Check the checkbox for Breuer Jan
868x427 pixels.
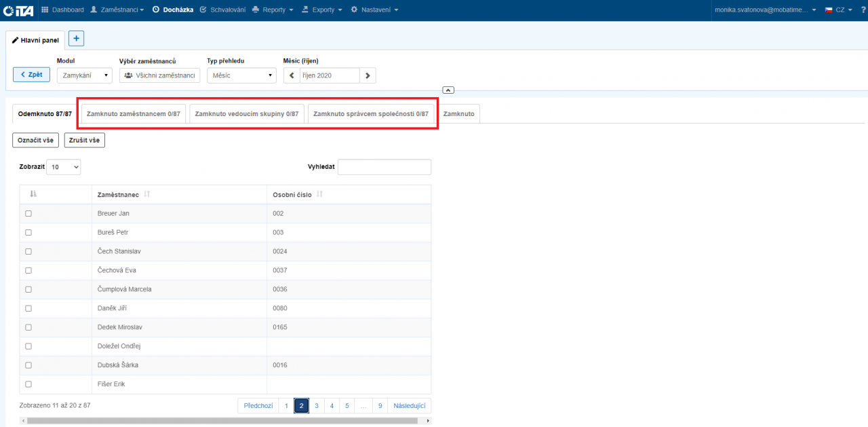coord(28,213)
